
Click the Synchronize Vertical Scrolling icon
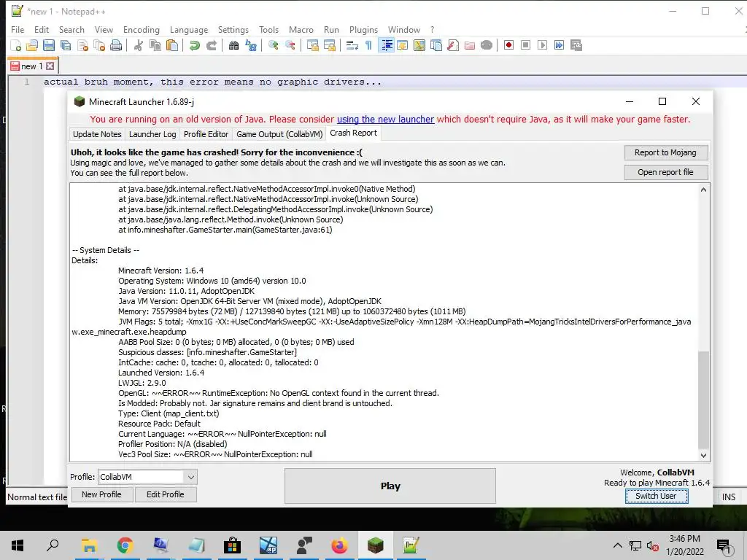coord(312,45)
